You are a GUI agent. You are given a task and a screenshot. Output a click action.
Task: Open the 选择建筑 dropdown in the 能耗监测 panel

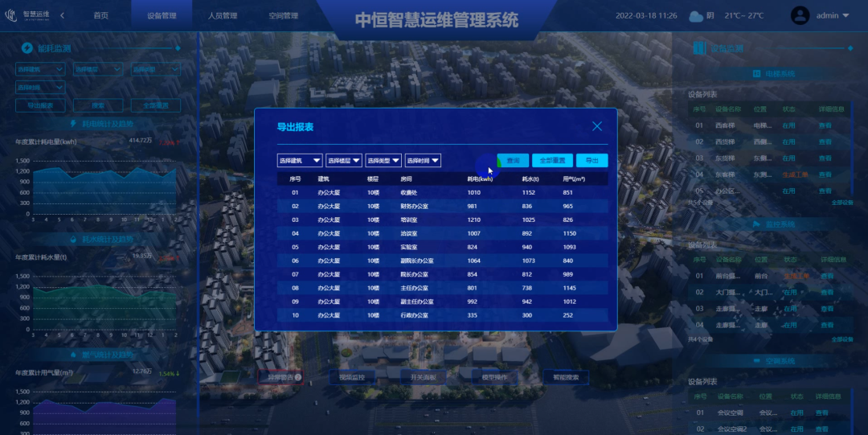[40, 69]
